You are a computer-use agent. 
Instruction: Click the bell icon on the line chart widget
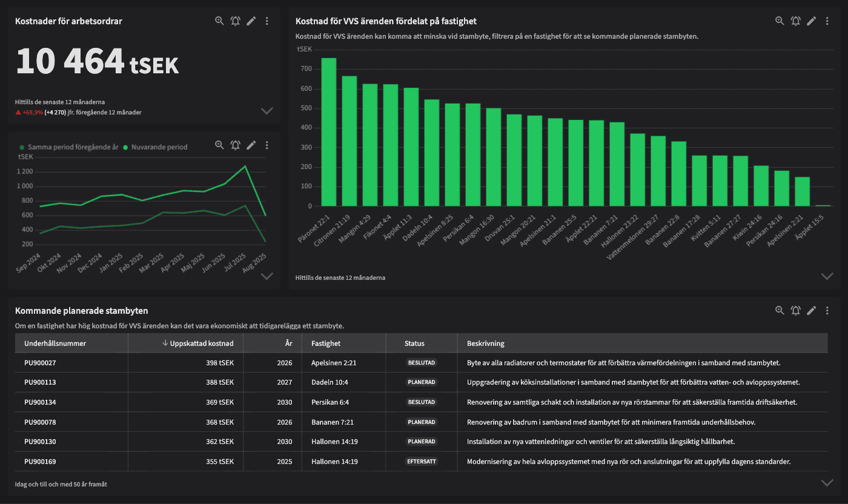tap(235, 145)
